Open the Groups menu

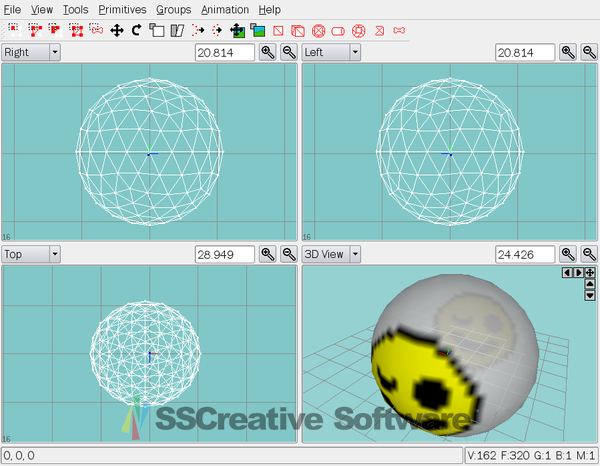coord(174,10)
